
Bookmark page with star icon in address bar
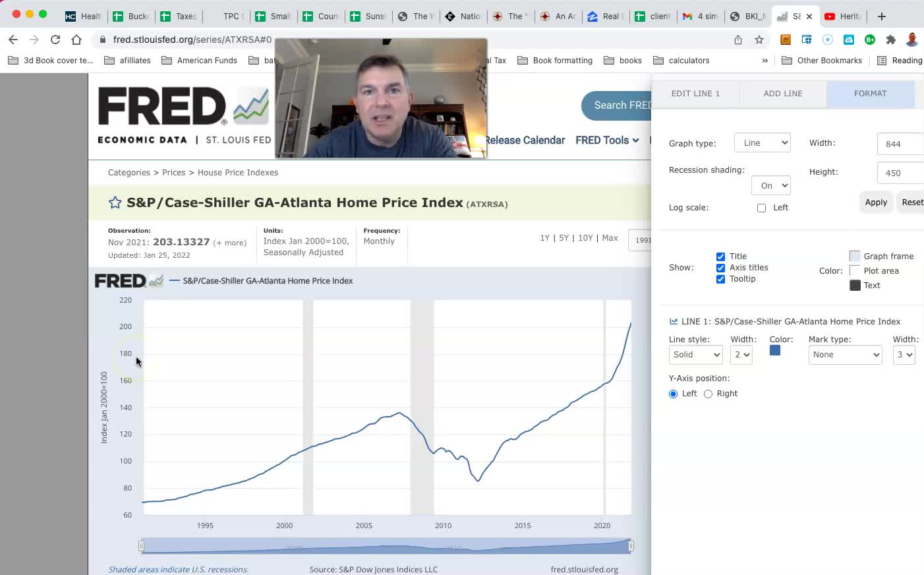click(759, 40)
